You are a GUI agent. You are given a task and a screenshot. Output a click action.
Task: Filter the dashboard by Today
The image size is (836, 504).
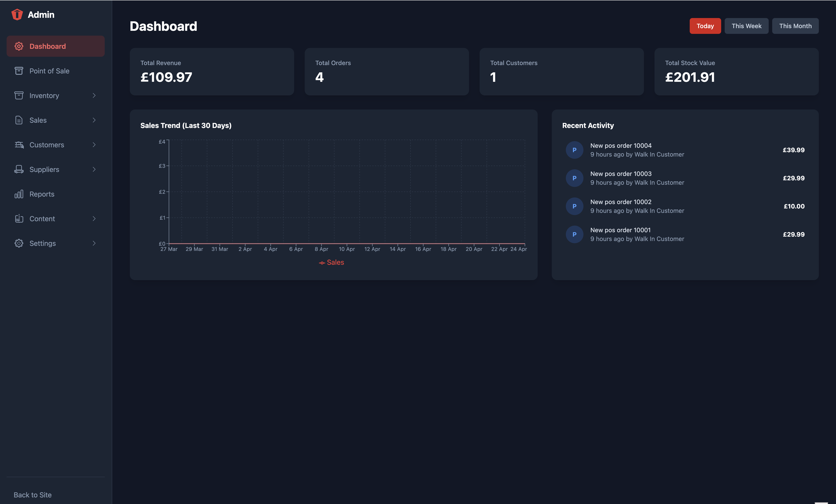point(705,26)
